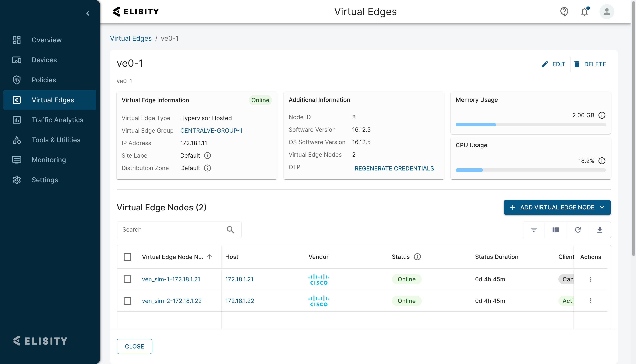Click the Edit button for ve0-1
The image size is (636, 364).
(x=553, y=64)
